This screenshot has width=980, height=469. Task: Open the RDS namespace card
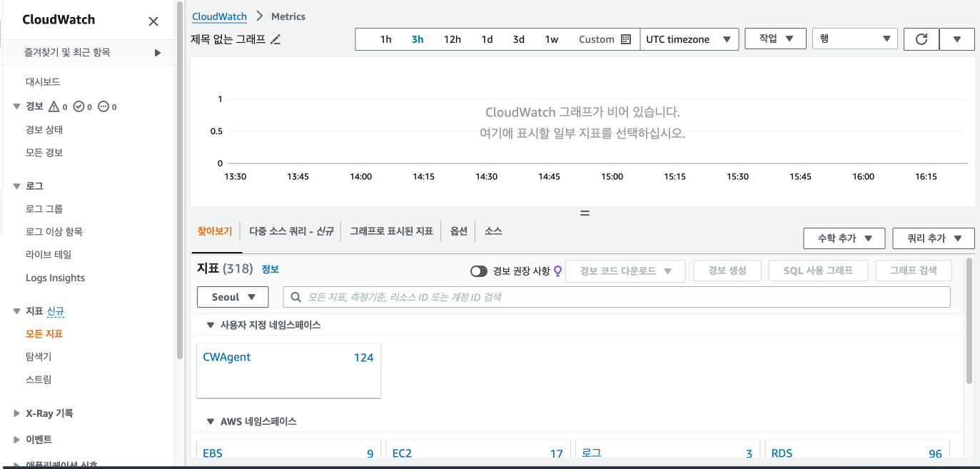(x=857, y=448)
